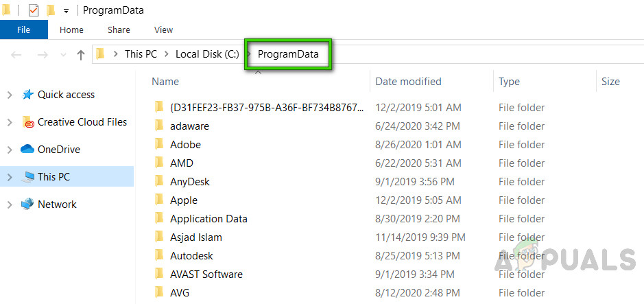Click the AVG folder icon
This screenshot has width=644, height=304.
[x=159, y=292]
